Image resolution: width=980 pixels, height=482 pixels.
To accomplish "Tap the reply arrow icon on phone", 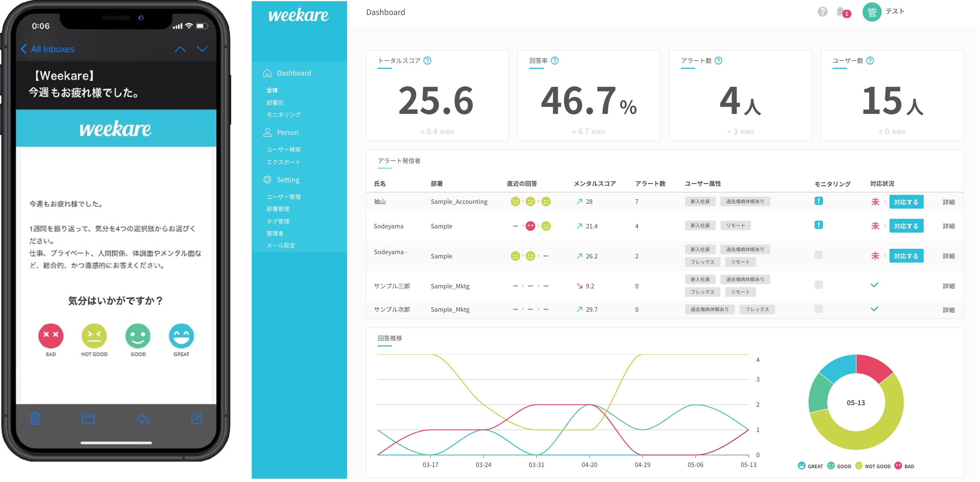I will point(143,418).
